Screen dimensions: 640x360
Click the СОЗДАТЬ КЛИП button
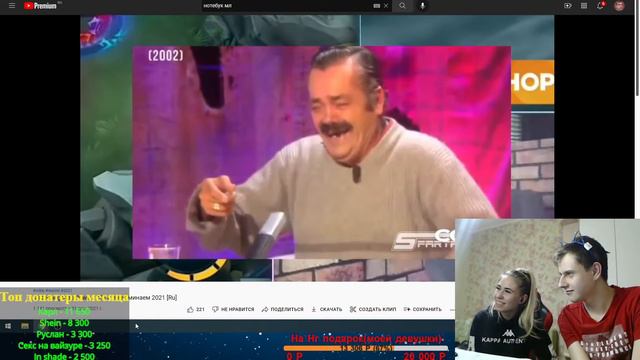tap(373, 309)
